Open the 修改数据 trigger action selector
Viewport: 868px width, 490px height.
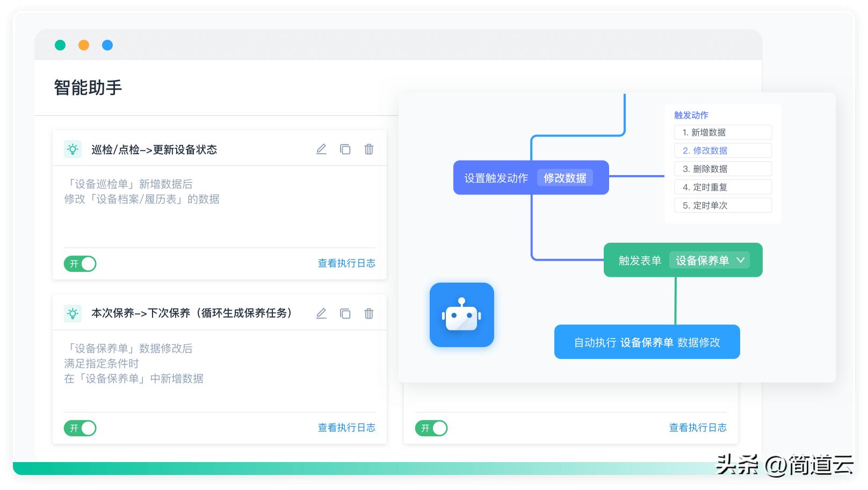[x=565, y=178]
